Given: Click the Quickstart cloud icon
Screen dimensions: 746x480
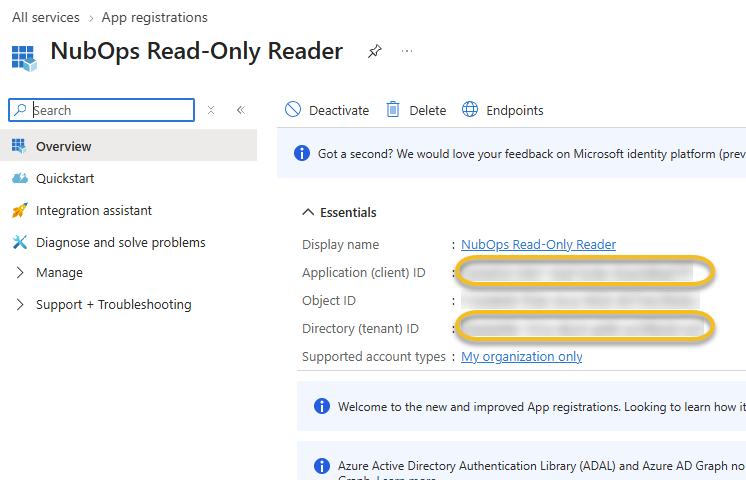Looking at the screenshot, I should [20, 178].
